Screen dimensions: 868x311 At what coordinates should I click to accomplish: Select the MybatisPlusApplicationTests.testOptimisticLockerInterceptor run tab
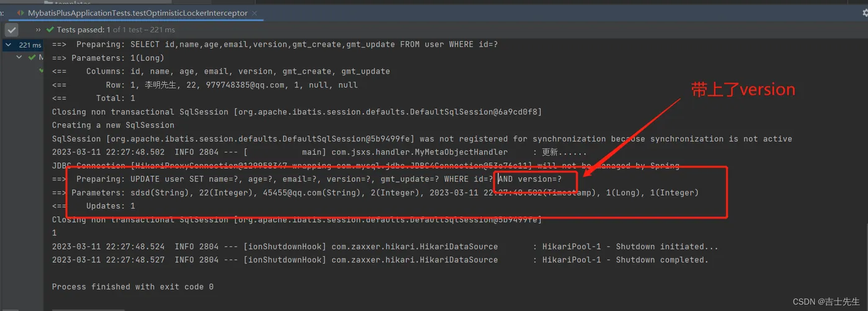[137, 12]
